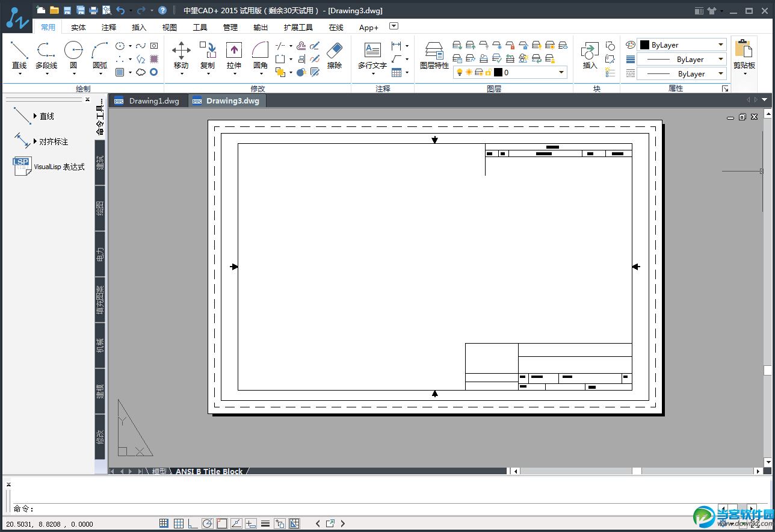Click the print icon in quick access toolbar
The image size is (775, 532).
point(93,10)
